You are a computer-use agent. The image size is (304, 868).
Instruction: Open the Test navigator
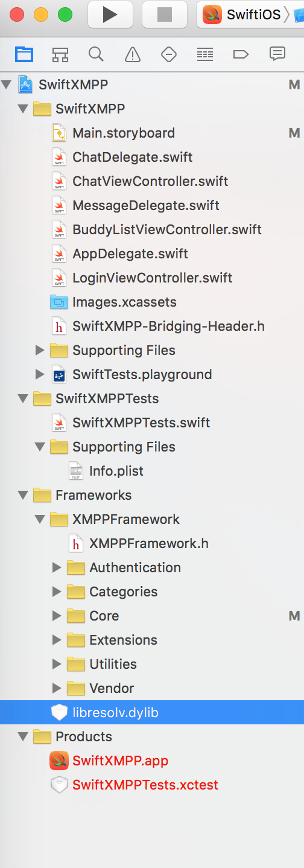168,54
